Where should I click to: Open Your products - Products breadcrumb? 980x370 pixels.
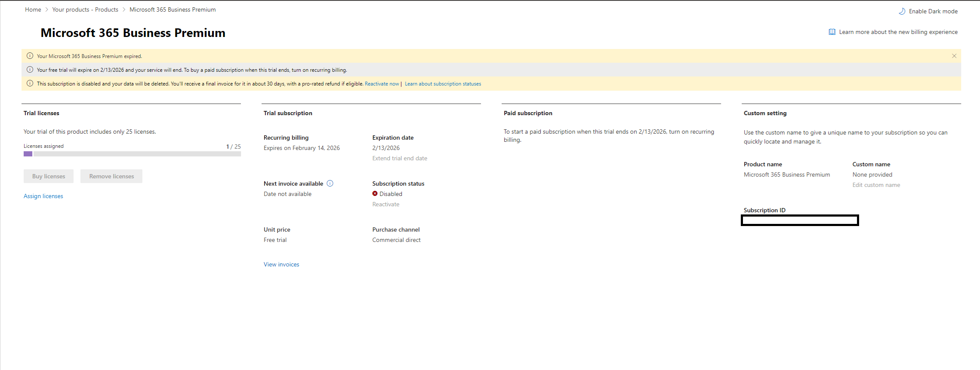click(85, 9)
